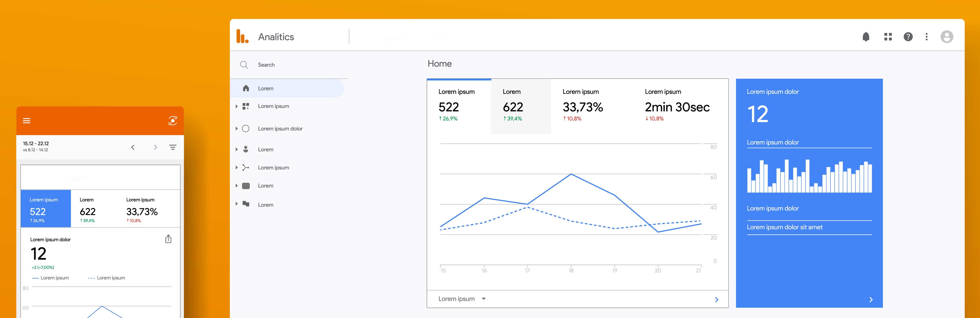This screenshot has height=318, width=980.
Task: Select mobile 33,73% Lorem ipsum tab
Action: click(148, 209)
